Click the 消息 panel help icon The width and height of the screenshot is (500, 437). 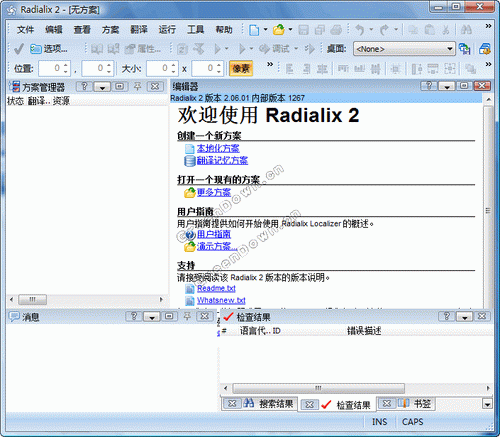[x=134, y=316]
